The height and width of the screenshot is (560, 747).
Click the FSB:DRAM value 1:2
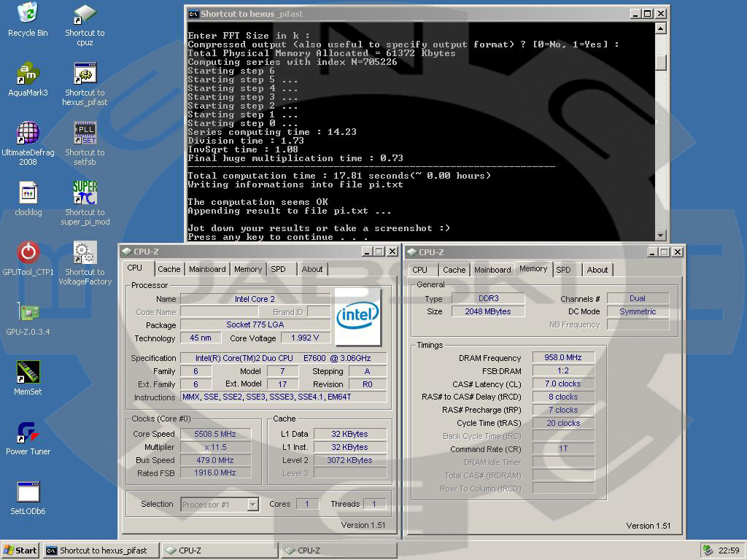564,370
